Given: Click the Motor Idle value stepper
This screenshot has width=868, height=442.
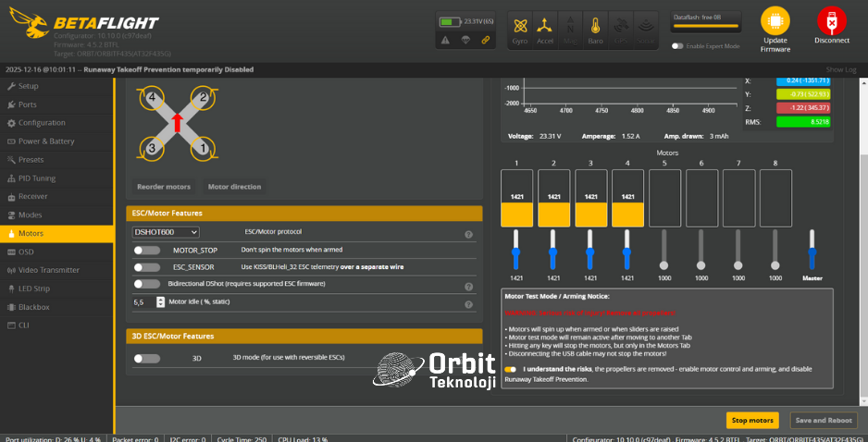Looking at the screenshot, I should 137,302.
